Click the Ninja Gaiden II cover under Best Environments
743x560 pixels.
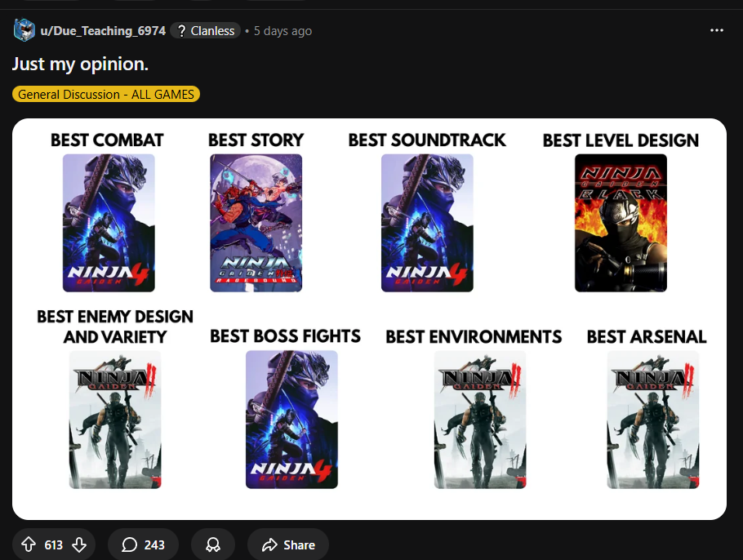[480, 420]
